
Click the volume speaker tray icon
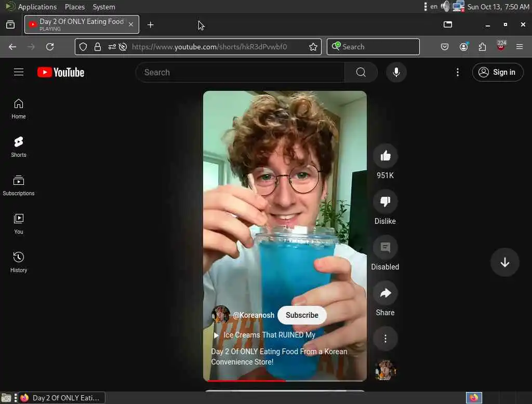coord(445,6)
